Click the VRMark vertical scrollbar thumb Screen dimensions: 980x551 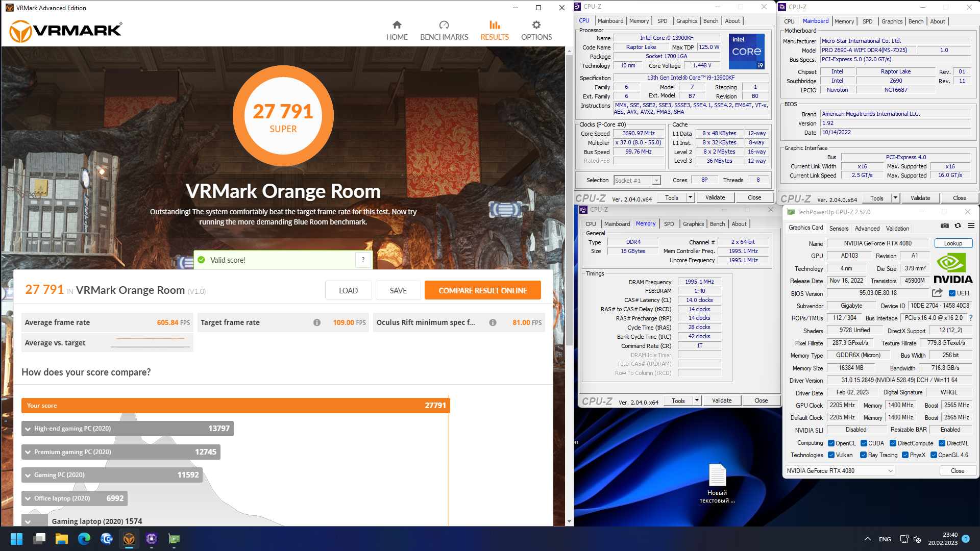point(569,199)
